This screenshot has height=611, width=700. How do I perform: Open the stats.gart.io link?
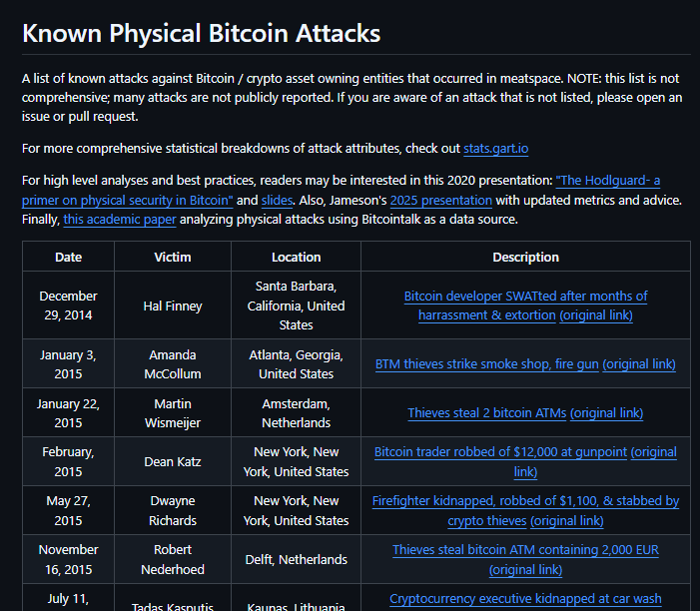[495, 149]
